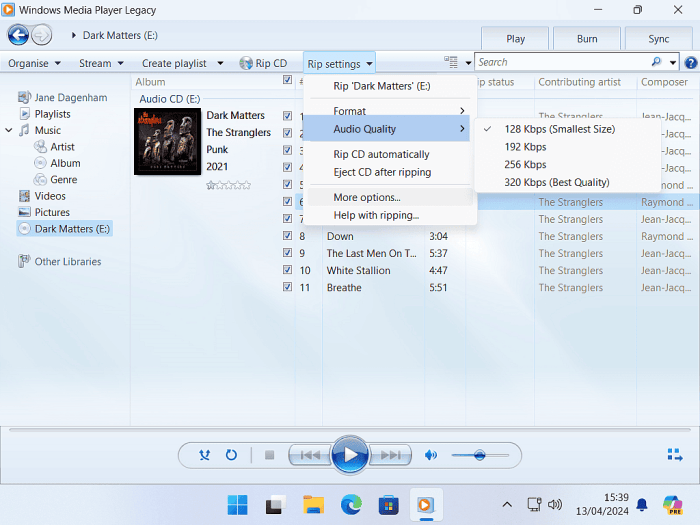Switch to the Sync tab
This screenshot has height=525, width=700.
658,39
